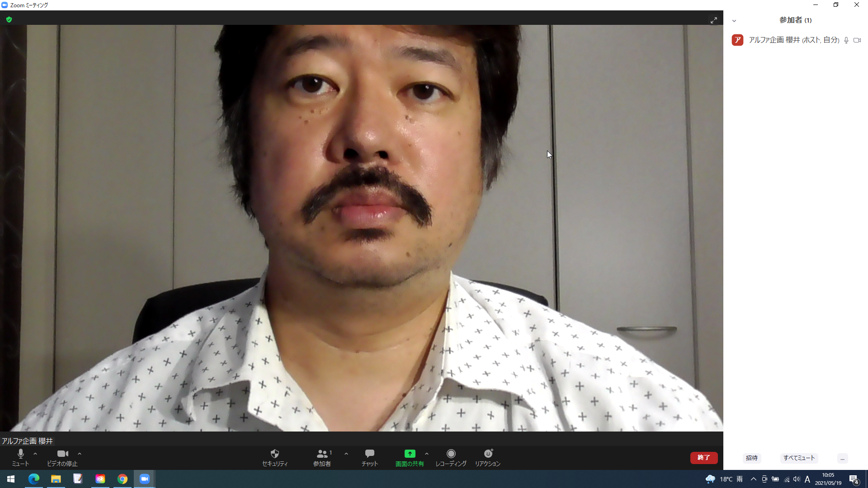This screenshot has width=868, height=488.
Task: Open the more options (...) in participants panel
Action: click(842, 458)
